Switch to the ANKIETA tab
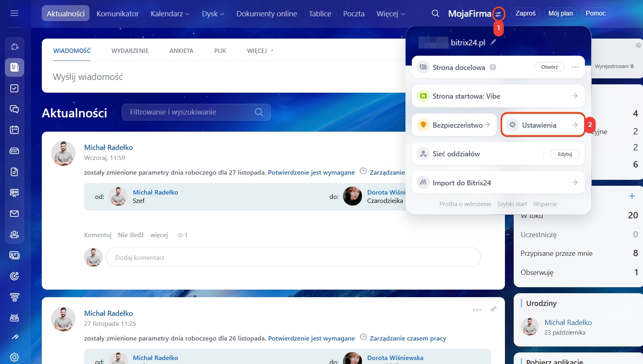 [x=181, y=51]
